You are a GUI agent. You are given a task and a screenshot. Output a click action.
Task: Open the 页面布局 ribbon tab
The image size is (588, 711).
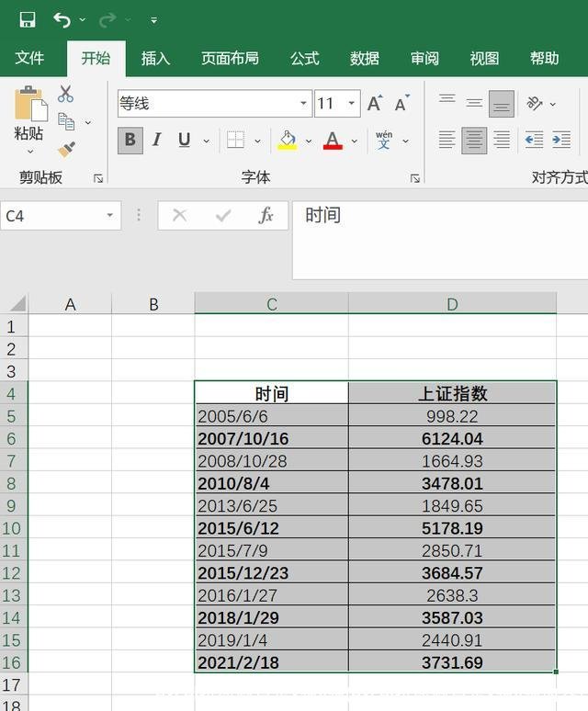tap(231, 58)
